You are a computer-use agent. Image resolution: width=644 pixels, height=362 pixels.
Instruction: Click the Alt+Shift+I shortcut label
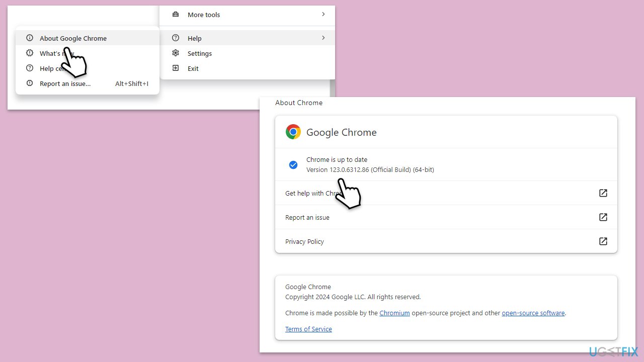132,83
